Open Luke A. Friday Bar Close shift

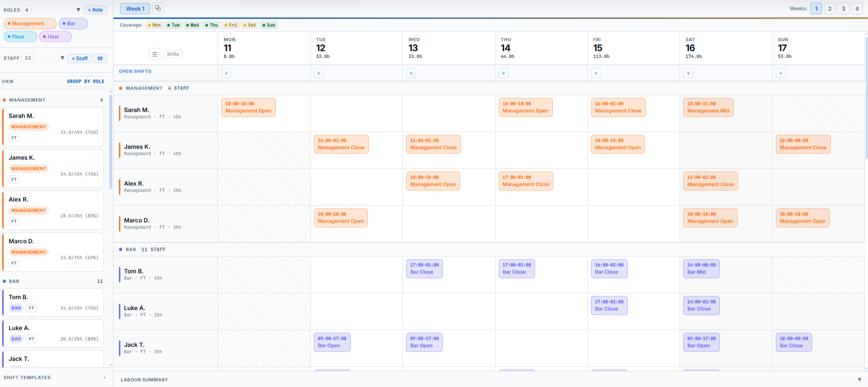[609, 306]
